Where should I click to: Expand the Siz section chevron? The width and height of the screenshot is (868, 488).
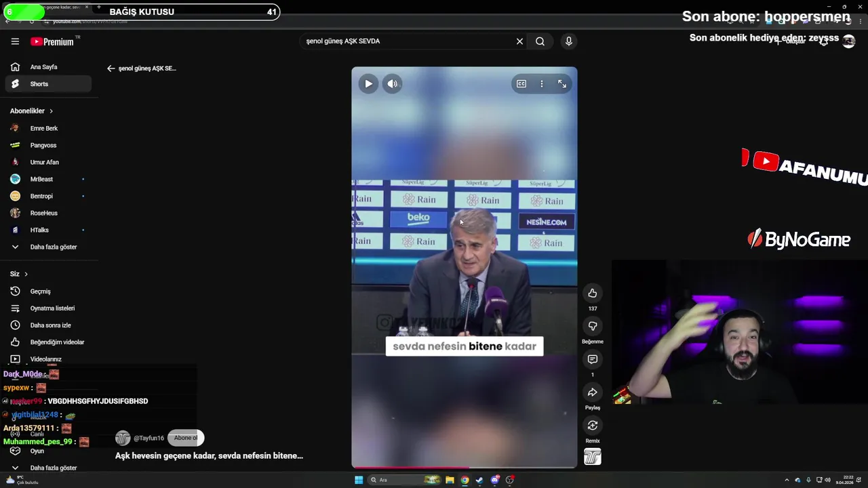pyautogui.click(x=26, y=274)
